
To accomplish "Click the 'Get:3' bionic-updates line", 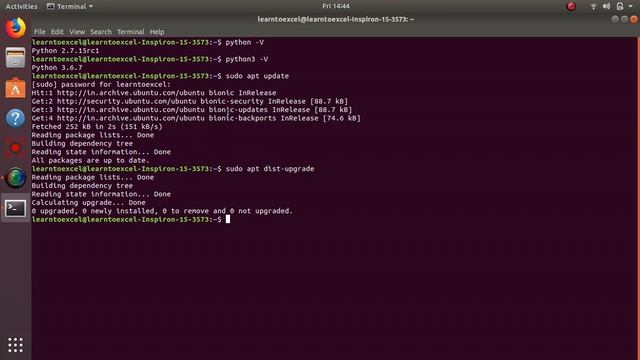I will click(192, 110).
